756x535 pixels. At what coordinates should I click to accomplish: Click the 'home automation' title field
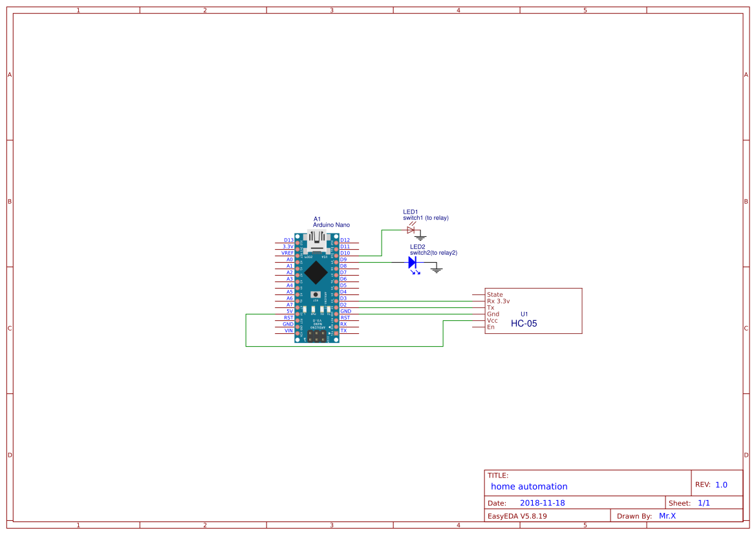529,486
